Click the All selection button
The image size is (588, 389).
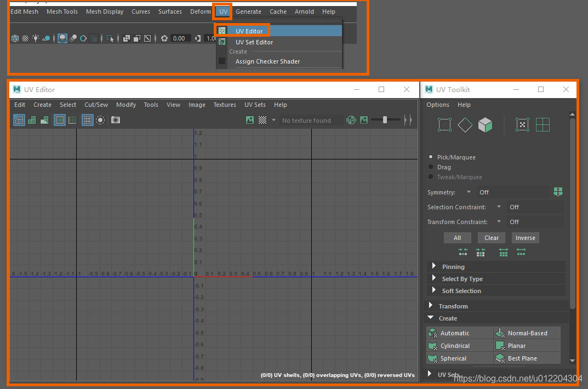pyautogui.click(x=457, y=238)
